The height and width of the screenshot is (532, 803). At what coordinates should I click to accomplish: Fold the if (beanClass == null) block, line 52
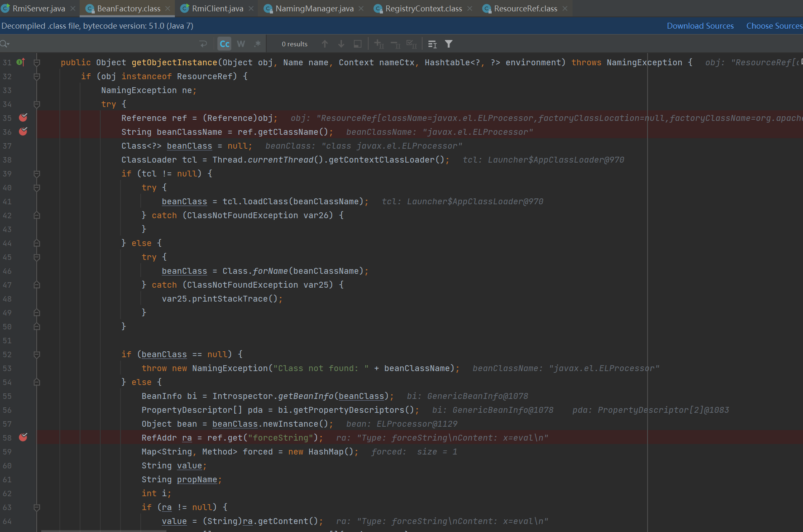(37, 354)
